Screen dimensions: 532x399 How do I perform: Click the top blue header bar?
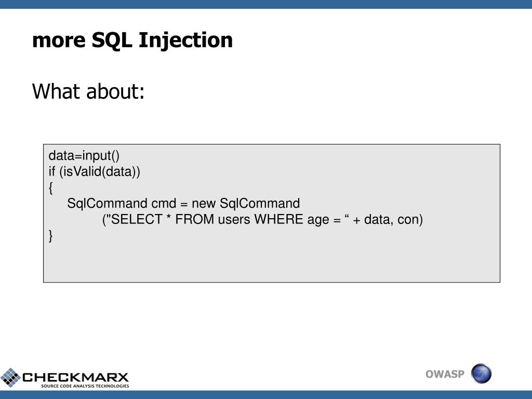click(x=266, y=4)
